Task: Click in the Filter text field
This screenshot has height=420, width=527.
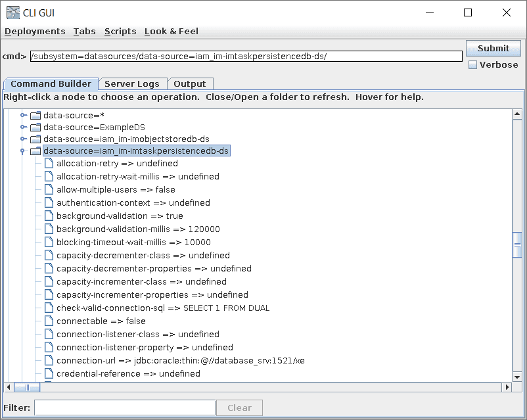Action: click(124, 408)
